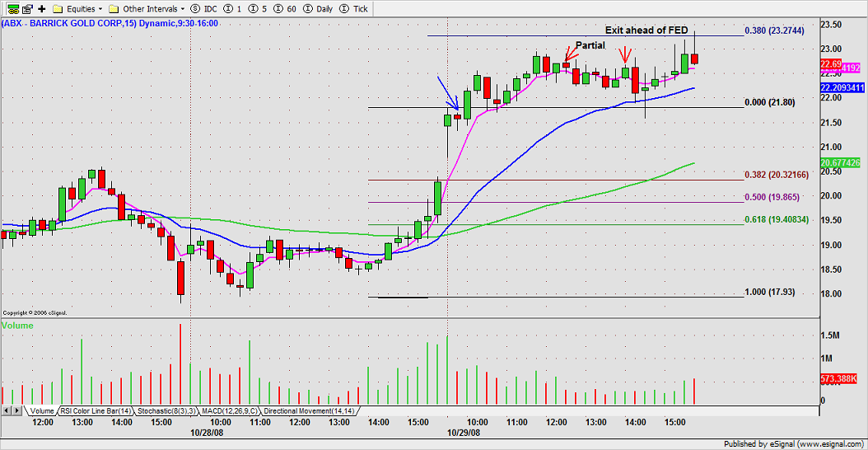Click the 1.000 (17.93) Fibonacci label

pyautogui.click(x=770, y=292)
